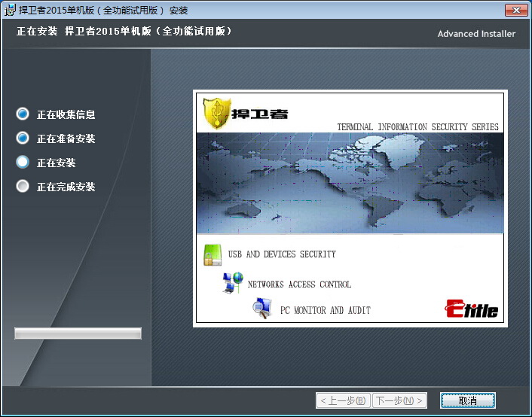Screen dimensions: 532x417
Task: Select the 正在收集信息 step indicator
Action: [x=23, y=114]
